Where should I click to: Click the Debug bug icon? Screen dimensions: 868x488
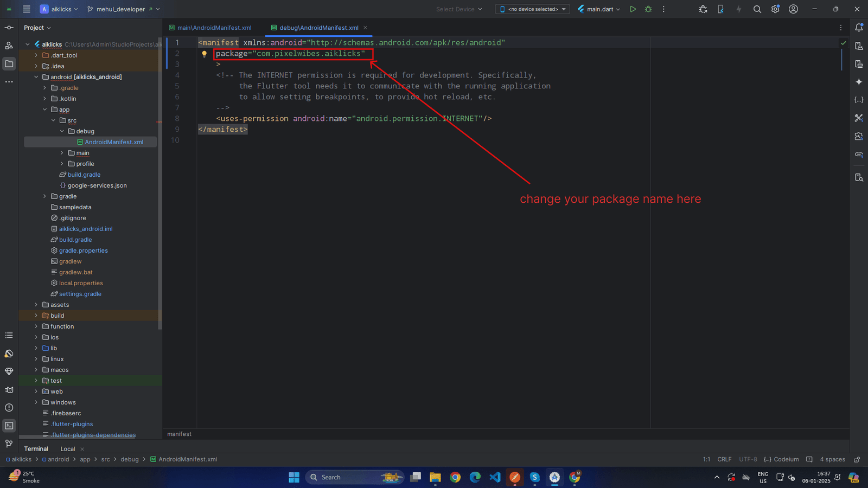click(x=648, y=9)
